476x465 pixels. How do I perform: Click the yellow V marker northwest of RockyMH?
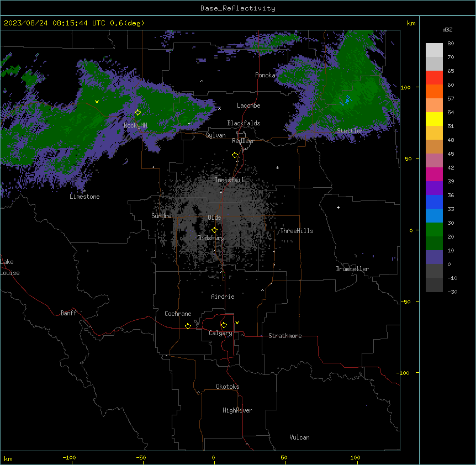click(x=97, y=102)
